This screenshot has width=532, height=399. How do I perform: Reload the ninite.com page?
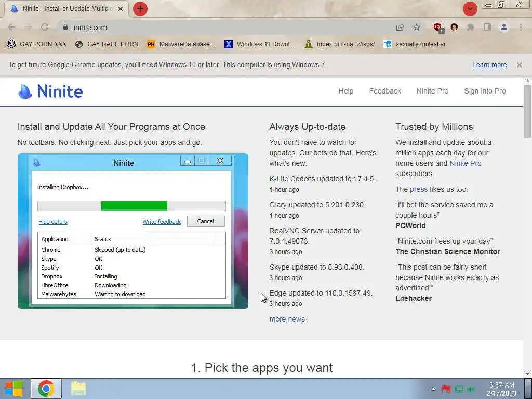tap(45, 27)
